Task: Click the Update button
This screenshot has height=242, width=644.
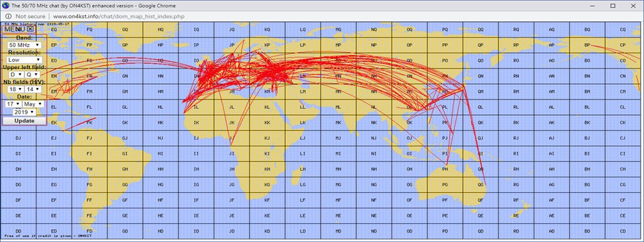Action: (x=24, y=120)
